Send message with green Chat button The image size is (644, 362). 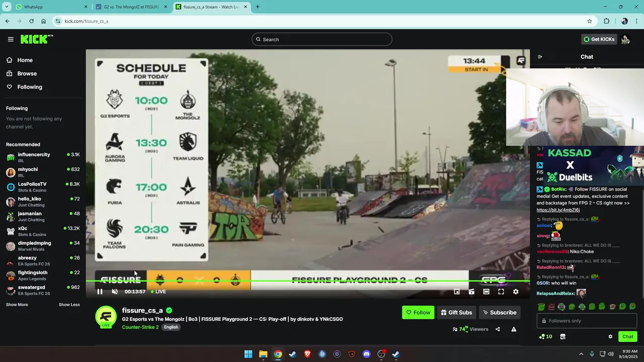point(628,337)
